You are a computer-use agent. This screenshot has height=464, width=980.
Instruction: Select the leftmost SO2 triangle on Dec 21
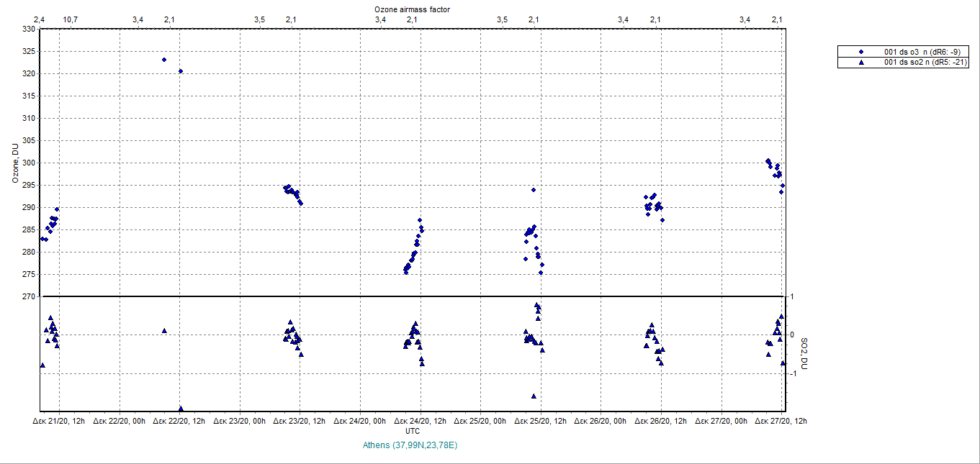coord(42,365)
